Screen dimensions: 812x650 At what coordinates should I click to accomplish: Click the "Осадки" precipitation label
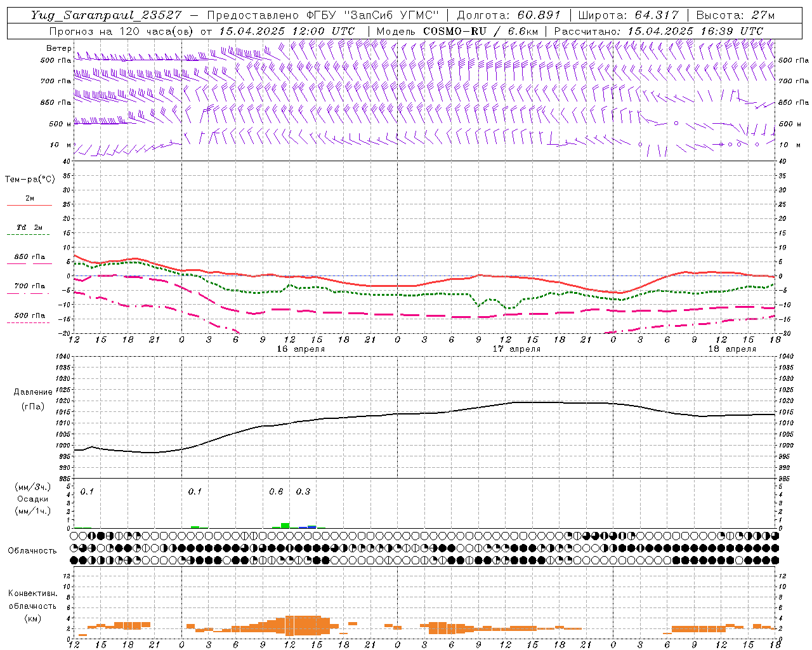[32, 499]
